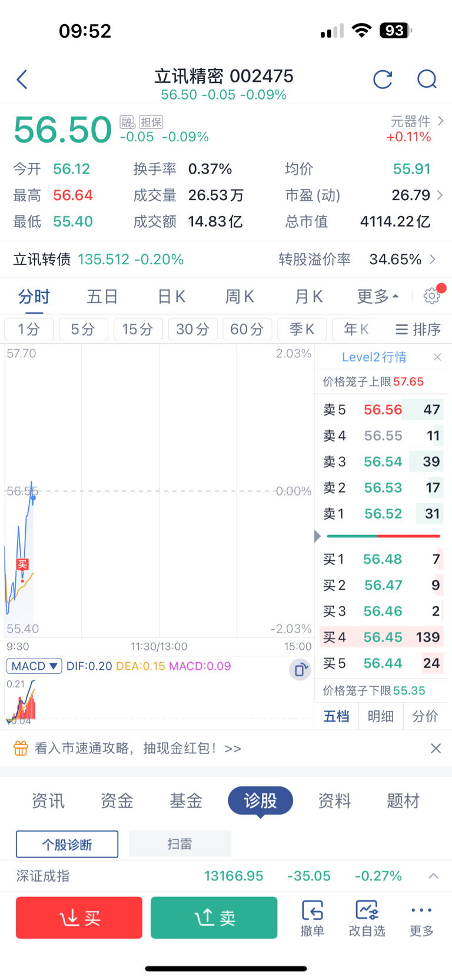452x980 pixels.
Task: Open 看入市速通攻略 promo link
Action: (x=138, y=748)
